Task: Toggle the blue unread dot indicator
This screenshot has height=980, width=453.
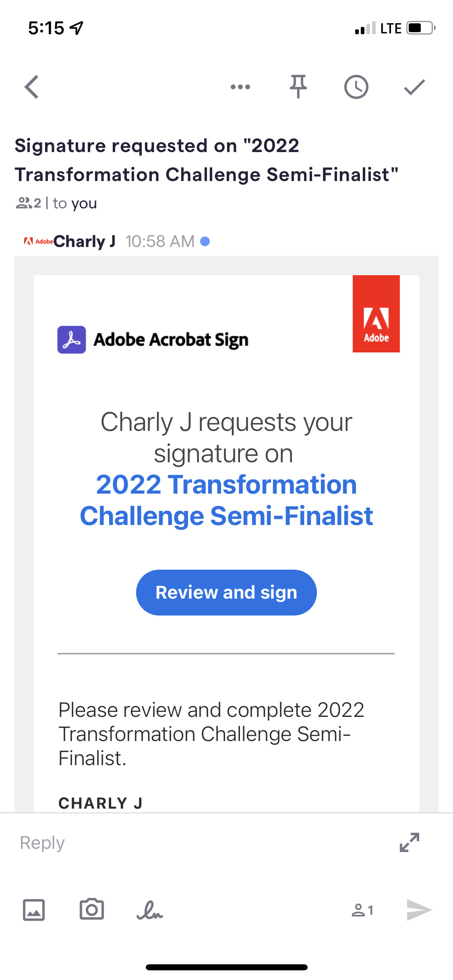Action: tap(205, 241)
